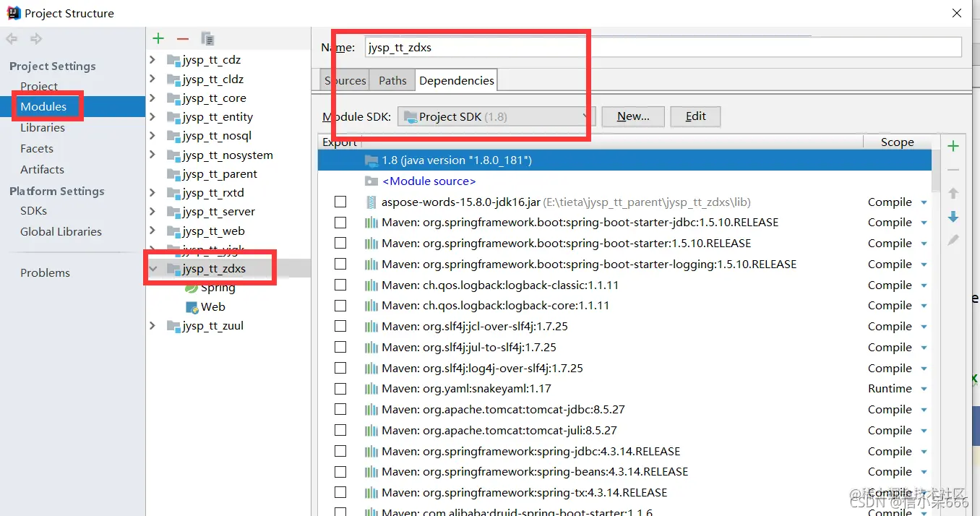Click the Module source folder icon

[x=371, y=181]
